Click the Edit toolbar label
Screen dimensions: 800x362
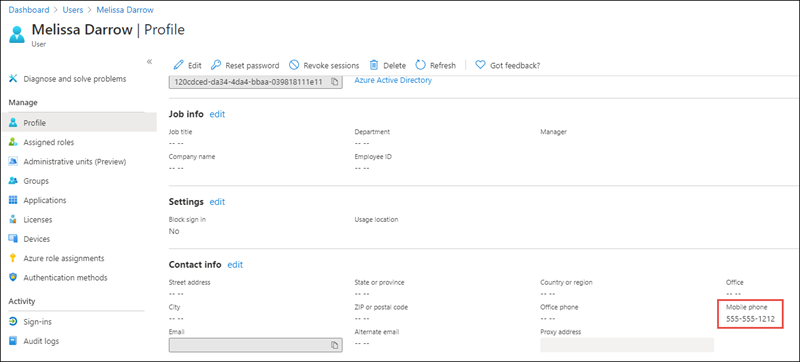(195, 66)
